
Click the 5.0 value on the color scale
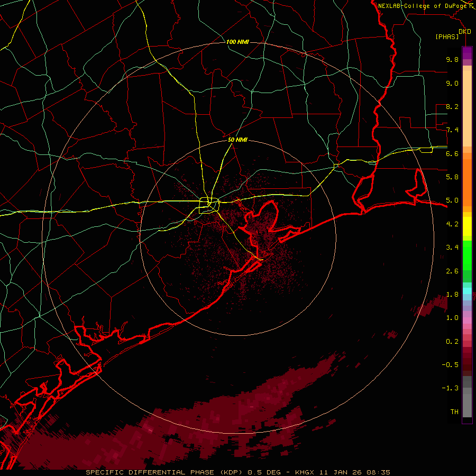[452, 200]
